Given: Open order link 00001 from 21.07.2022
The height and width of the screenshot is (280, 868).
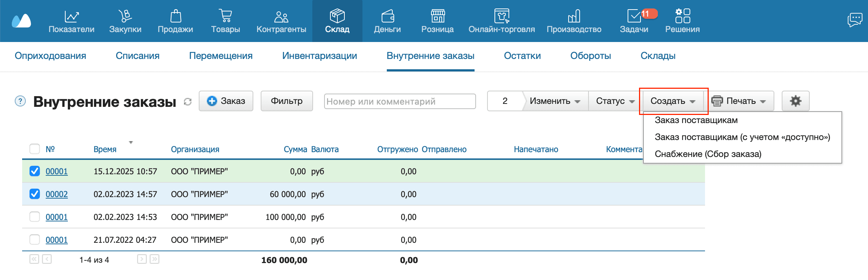Looking at the screenshot, I should (x=57, y=240).
